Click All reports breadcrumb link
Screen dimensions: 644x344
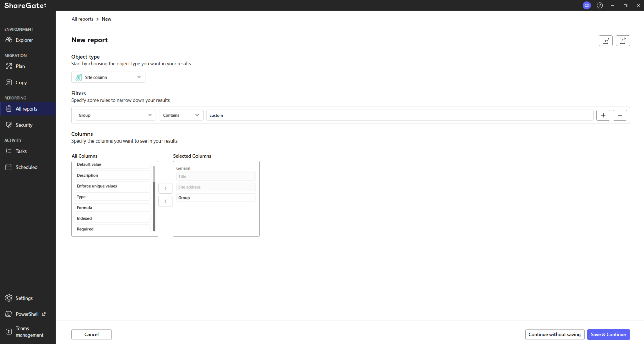pyautogui.click(x=82, y=19)
